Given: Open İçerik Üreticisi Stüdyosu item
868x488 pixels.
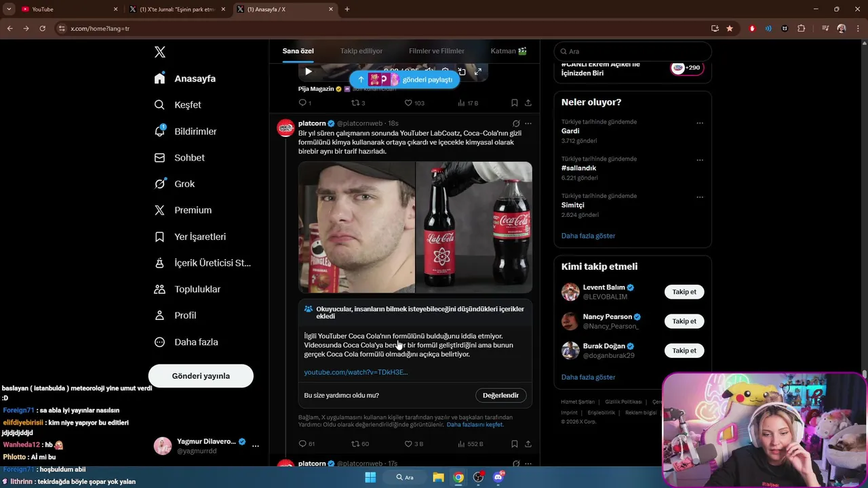Looking at the screenshot, I should tap(202, 263).
